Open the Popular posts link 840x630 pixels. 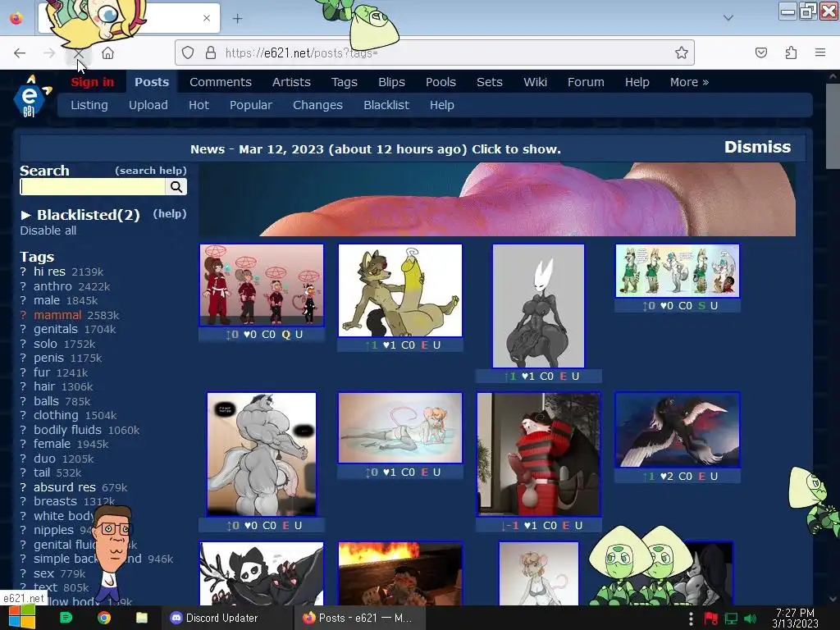[x=251, y=105]
